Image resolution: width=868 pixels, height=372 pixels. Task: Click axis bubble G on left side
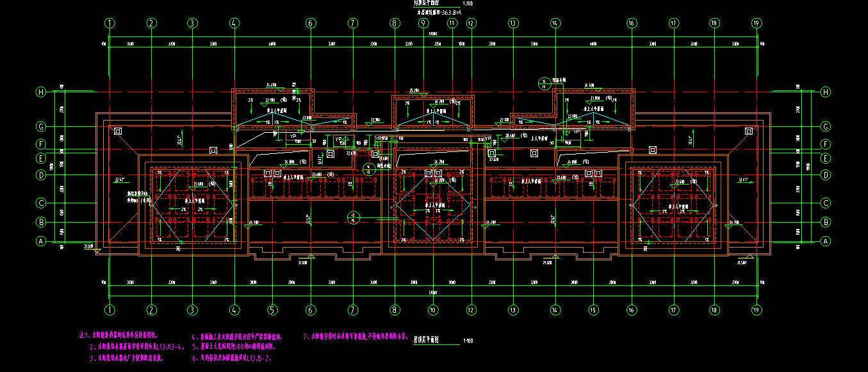tap(42, 127)
